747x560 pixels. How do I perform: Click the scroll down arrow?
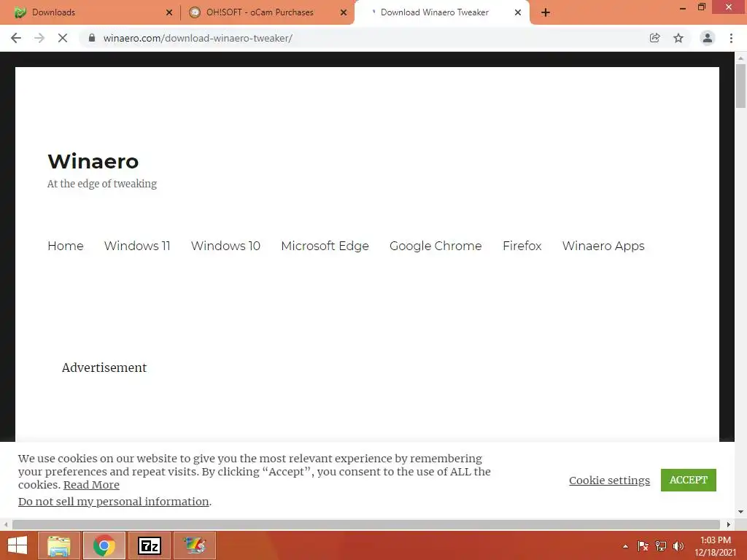pos(740,512)
